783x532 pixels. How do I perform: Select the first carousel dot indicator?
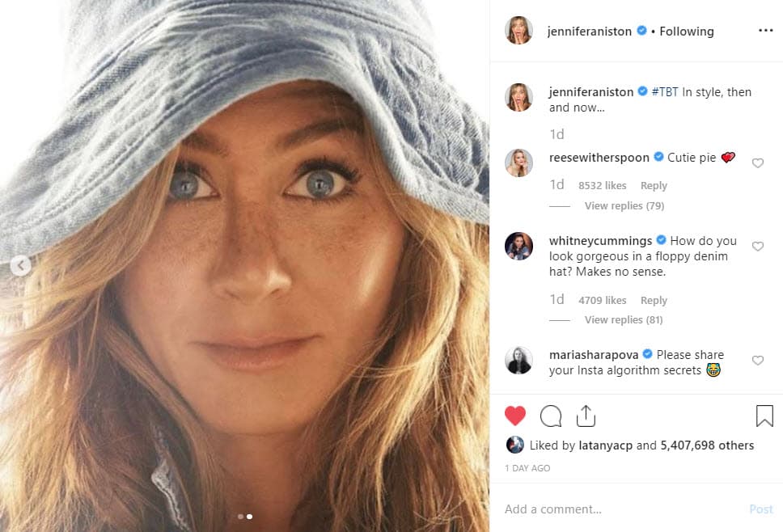(240, 516)
